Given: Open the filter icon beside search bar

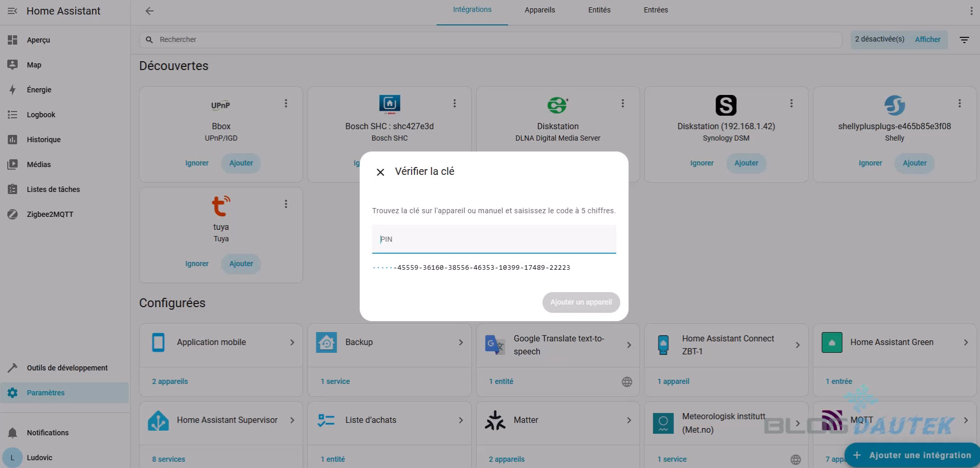Looking at the screenshot, I should 964,40.
